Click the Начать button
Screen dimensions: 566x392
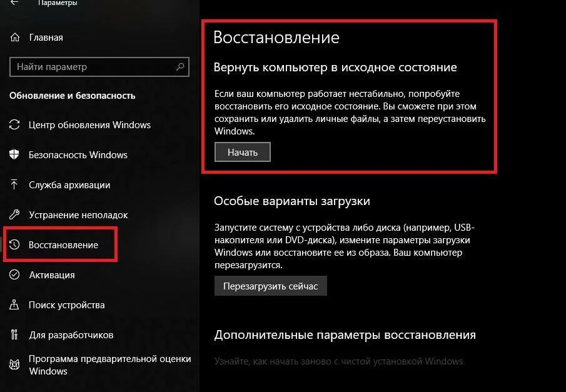click(x=243, y=152)
